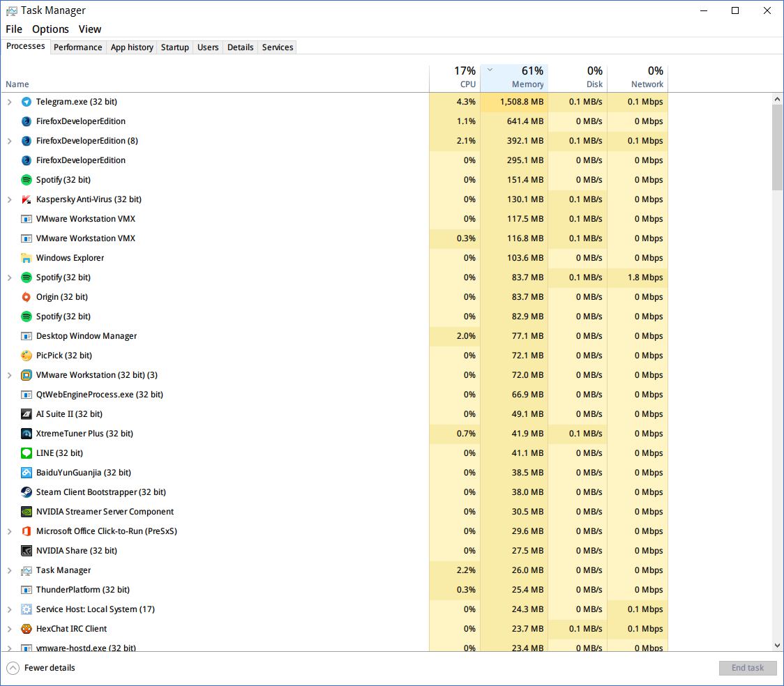Select the 1.8 Mbps network cell
Image resolution: width=784 pixels, height=686 pixels.
click(638, 277)
